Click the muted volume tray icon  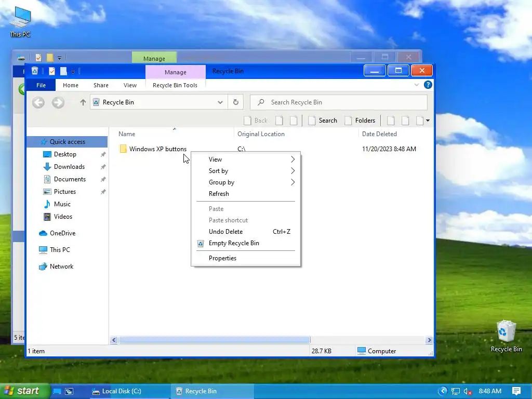[468, 391]
